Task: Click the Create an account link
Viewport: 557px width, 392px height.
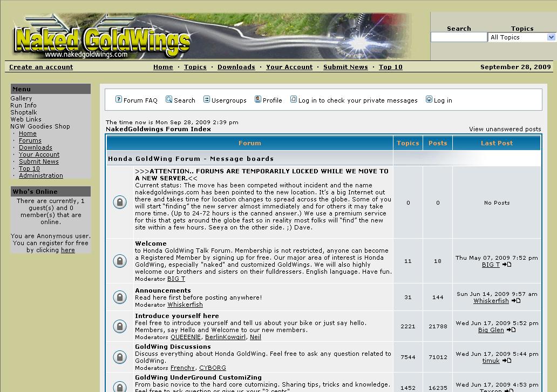Action: click(x=41, y=67)
